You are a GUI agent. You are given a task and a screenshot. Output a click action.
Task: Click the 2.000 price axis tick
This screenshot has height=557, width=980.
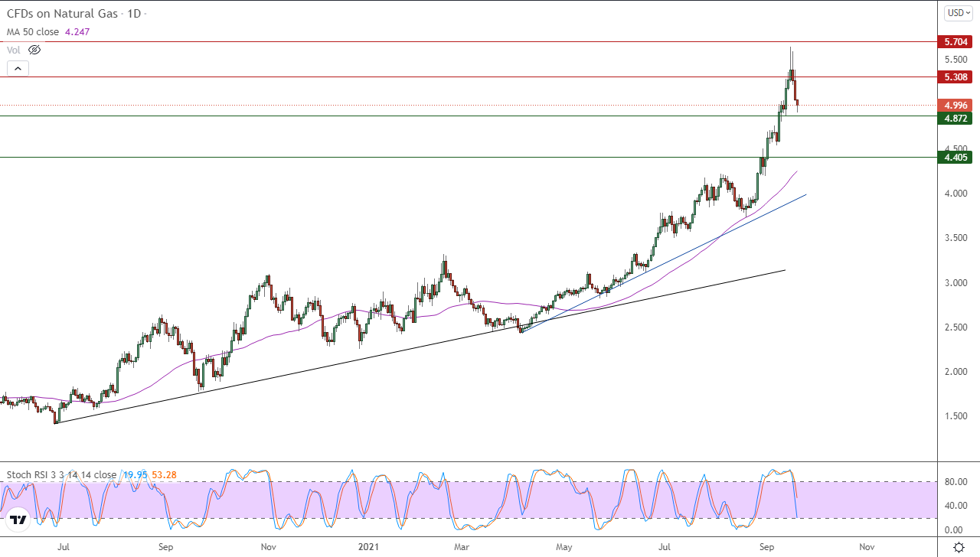[957, 372]
